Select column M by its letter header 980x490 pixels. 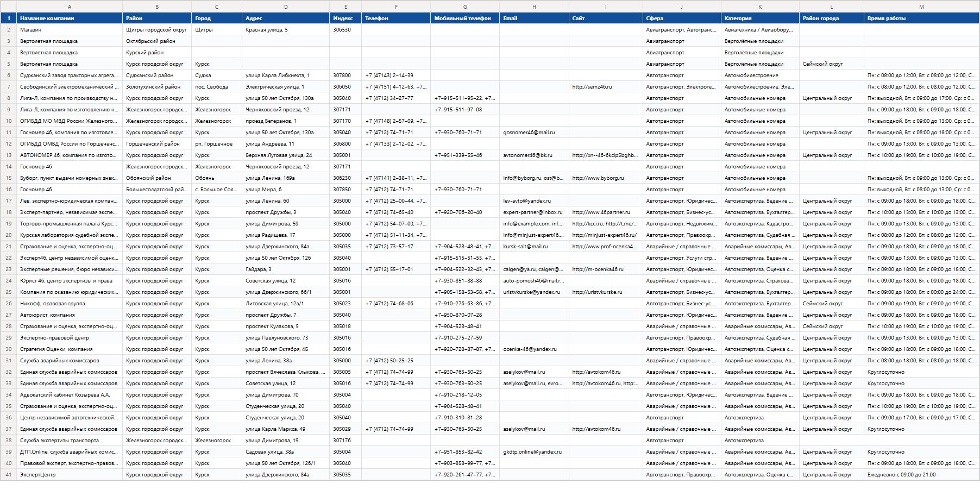(x=921, y=7)
